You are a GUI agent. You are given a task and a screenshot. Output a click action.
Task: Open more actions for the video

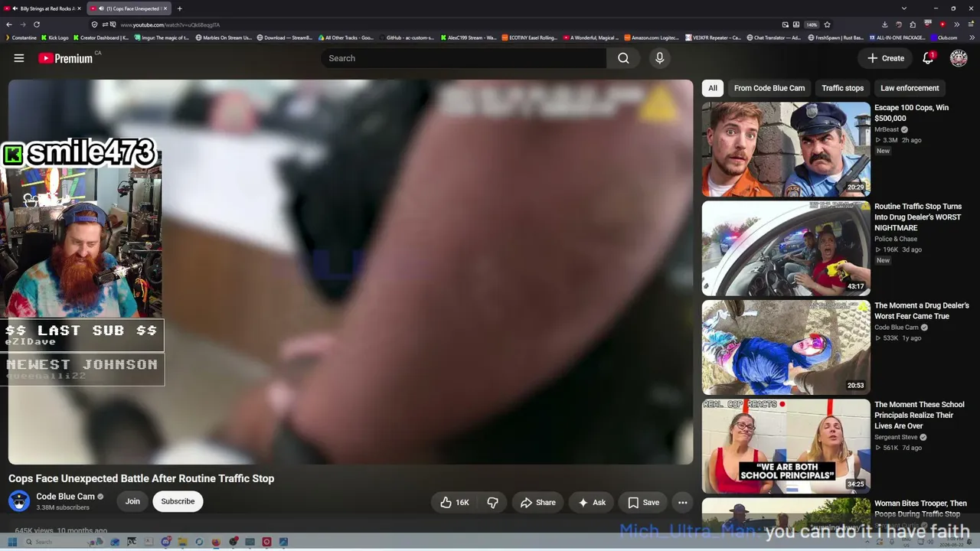[x=683, y=503]
